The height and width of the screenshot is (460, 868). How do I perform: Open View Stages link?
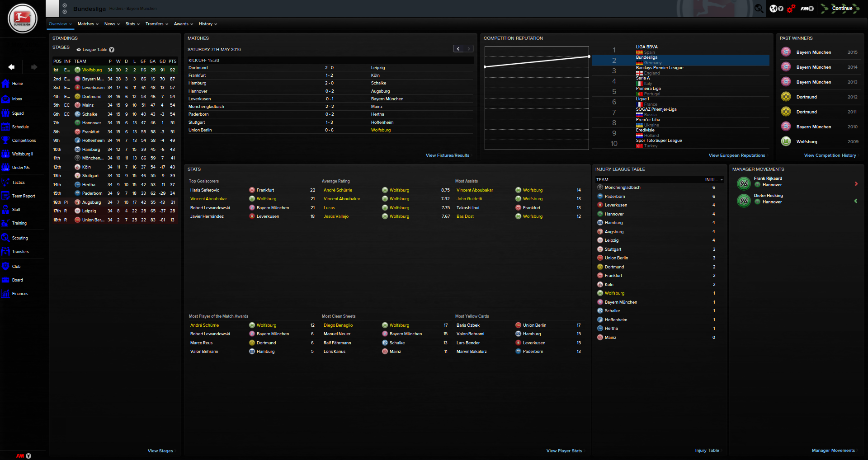pyautogui.click(x=160, y=451)
